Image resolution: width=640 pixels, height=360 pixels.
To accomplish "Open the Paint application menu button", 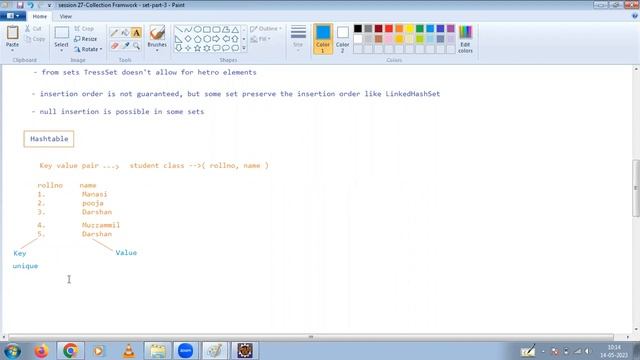I will (13, 16).
